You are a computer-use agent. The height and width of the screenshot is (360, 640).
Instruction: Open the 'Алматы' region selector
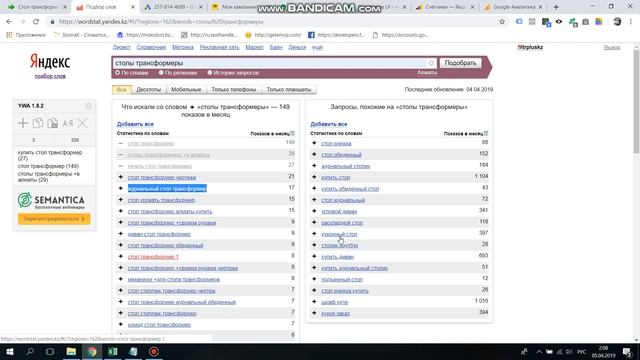coord(427,73)
